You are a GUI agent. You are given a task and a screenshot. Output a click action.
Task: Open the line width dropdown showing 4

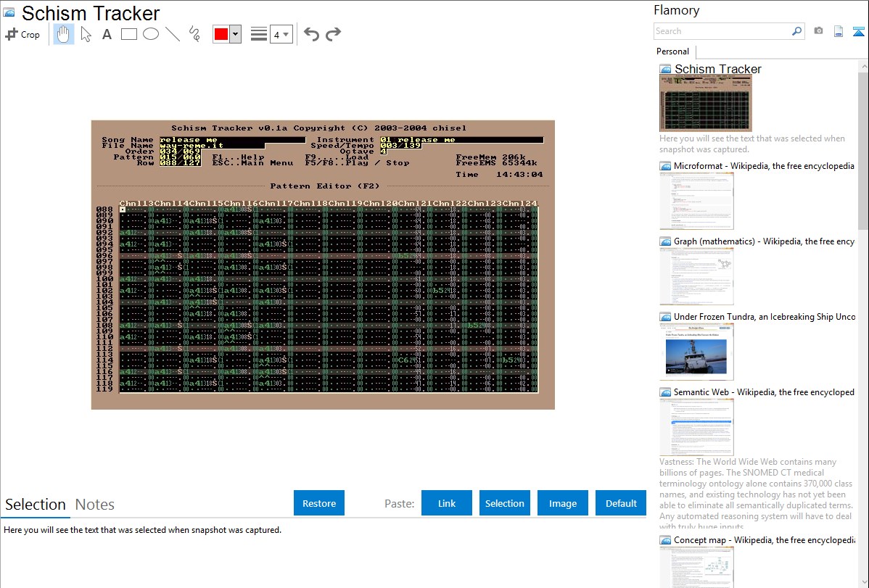(281, 34)
